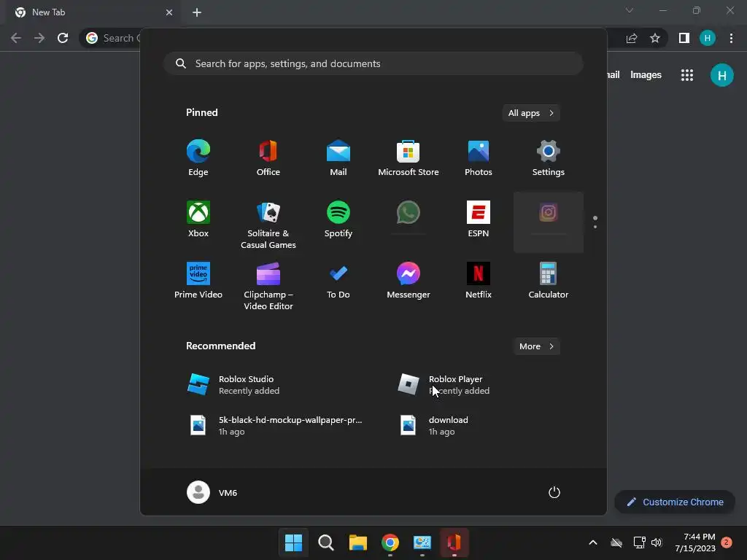
Task: Launch the Photos app
Action: tap(479, 158)
